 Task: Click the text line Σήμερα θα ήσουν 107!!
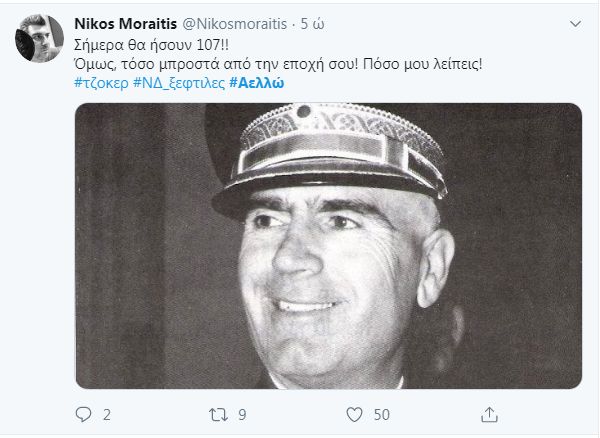click(152, 45)
